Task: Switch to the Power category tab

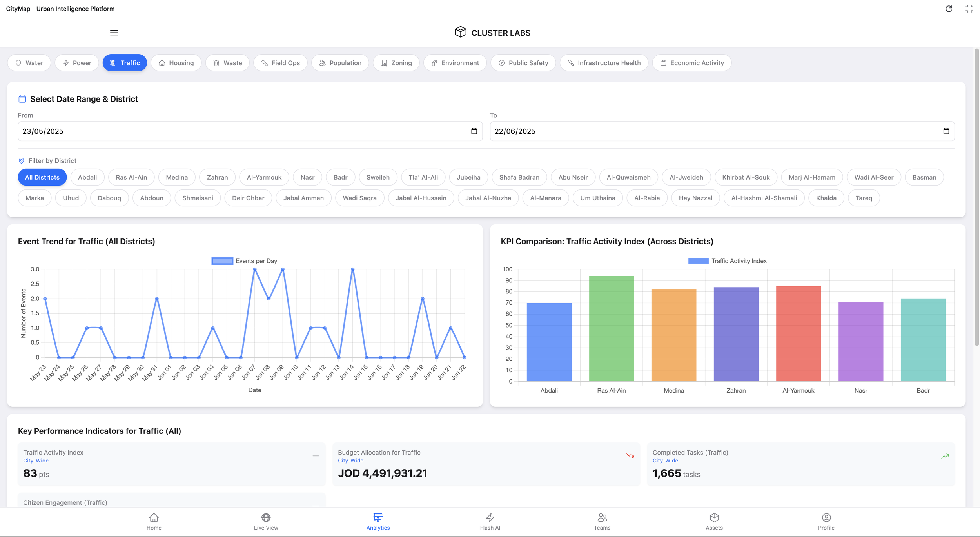Action: tap(77, 63)
